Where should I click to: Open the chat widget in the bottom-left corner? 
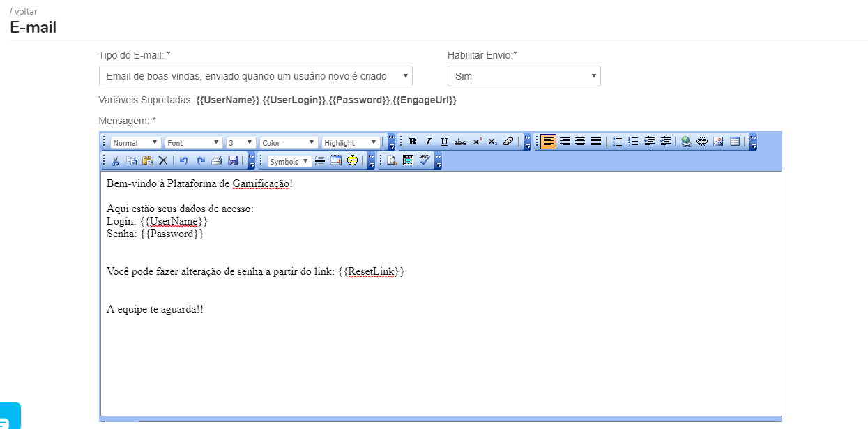pyautogui.click(x=8, y=417)
